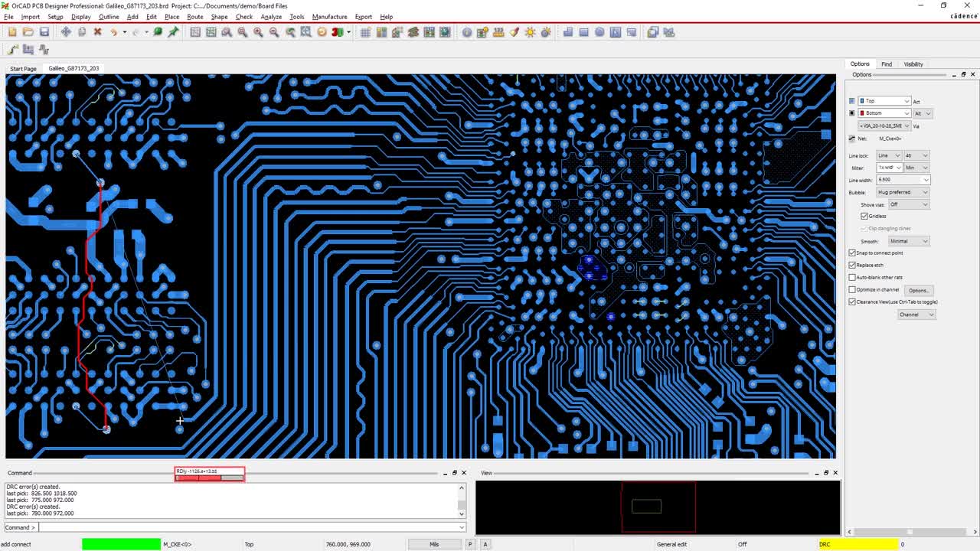Open the Route menu
The height and width of the screenshot is (551, 980).
point(195,17)
